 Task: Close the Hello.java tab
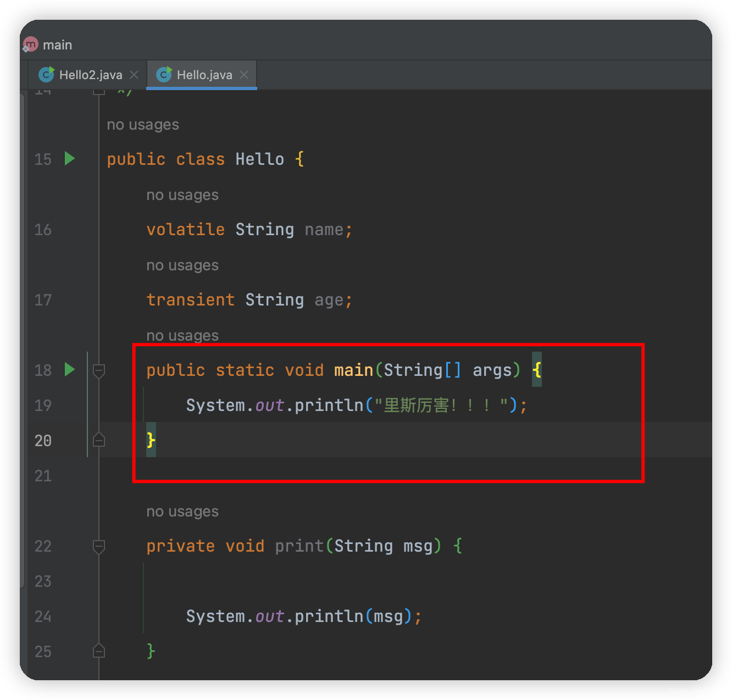pyautogui.click(x=244, y=75)
